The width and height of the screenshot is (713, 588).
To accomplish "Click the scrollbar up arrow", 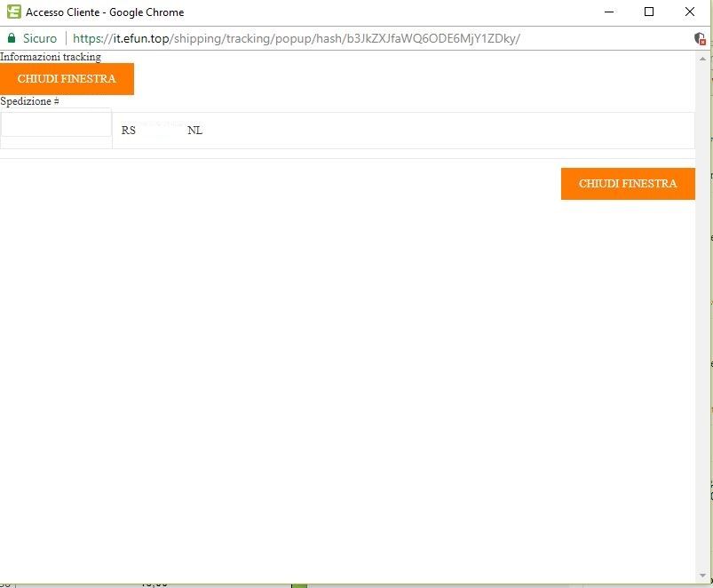I will pyautogui.click(x=702, y=59).
